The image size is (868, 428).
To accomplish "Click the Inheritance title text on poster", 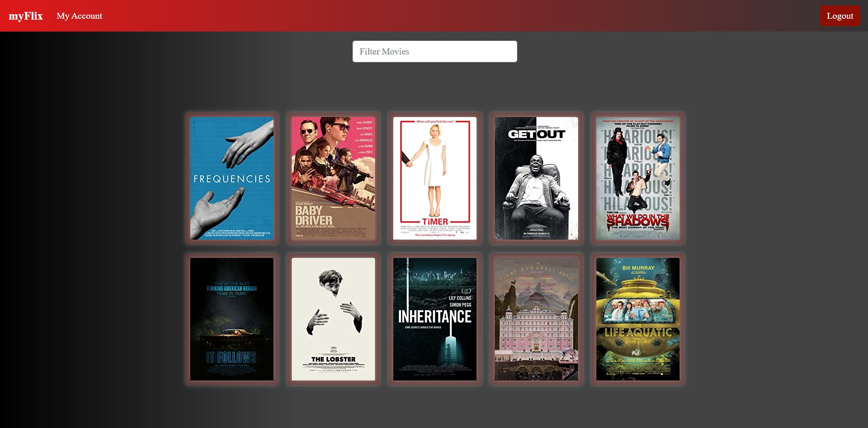I will pyautogui.click(x=434, y=316).
